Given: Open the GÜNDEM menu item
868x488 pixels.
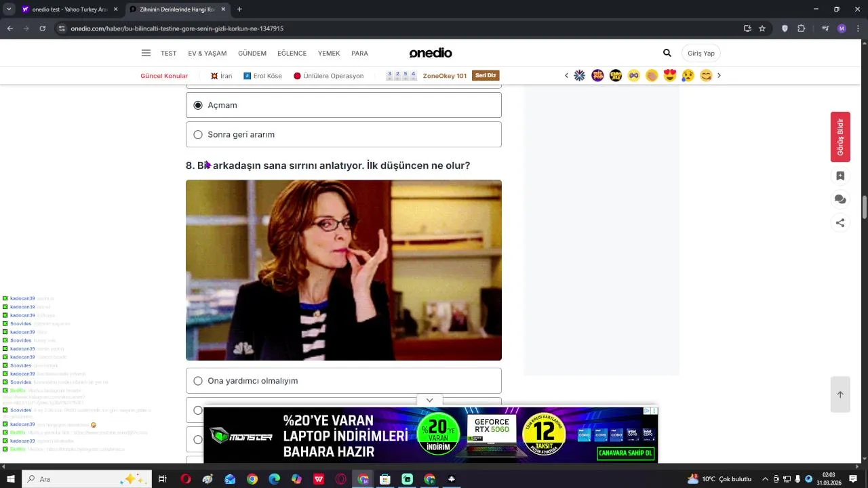Looking at the screenshot, I should pyautogui.click(x=252, y=54).
